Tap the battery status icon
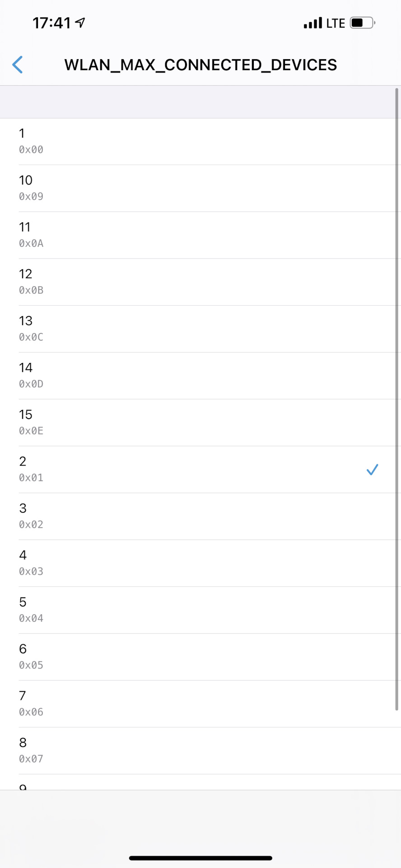This screenshot has width=401, height=868. pyautogui.click(x=362, y=23)
